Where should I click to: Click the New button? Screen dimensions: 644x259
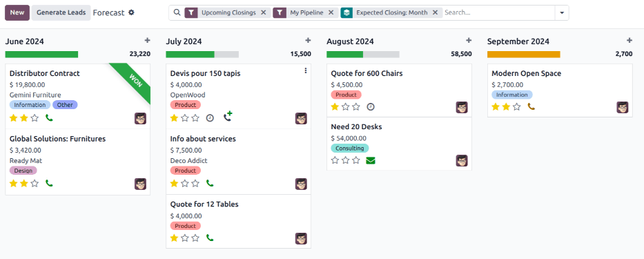(x=17, y=12)
